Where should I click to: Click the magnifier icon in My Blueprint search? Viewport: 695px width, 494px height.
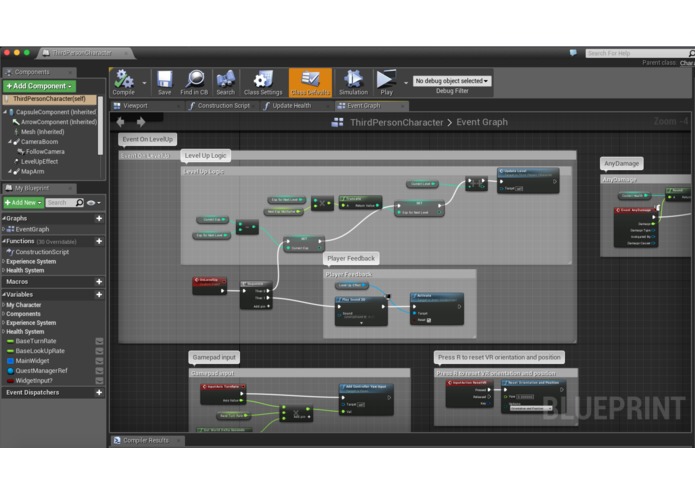pos(79,202)
